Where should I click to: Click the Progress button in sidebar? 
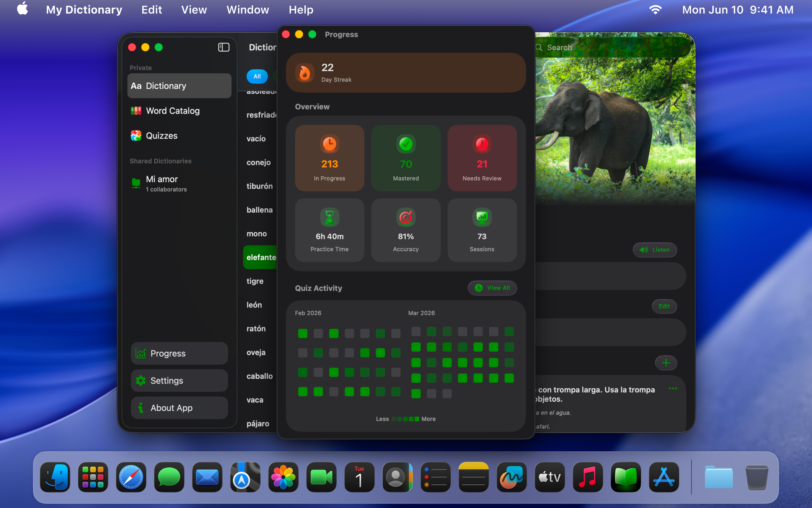(179, 353)
